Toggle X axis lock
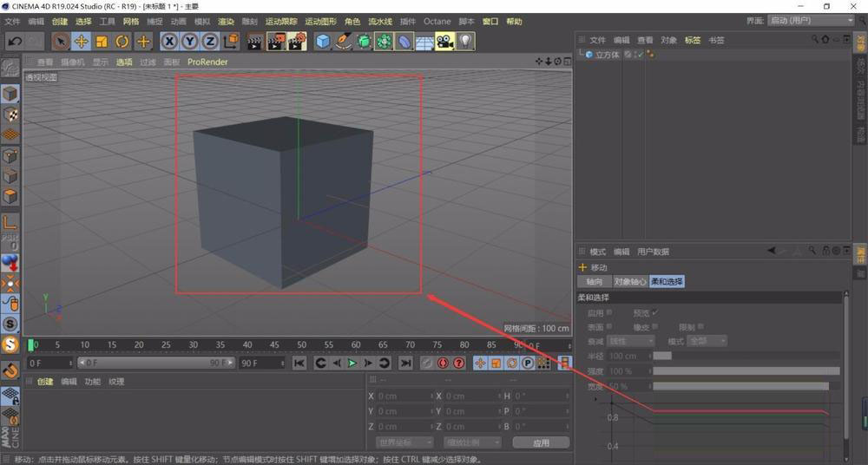868x465 pixels. pos(169,41)
